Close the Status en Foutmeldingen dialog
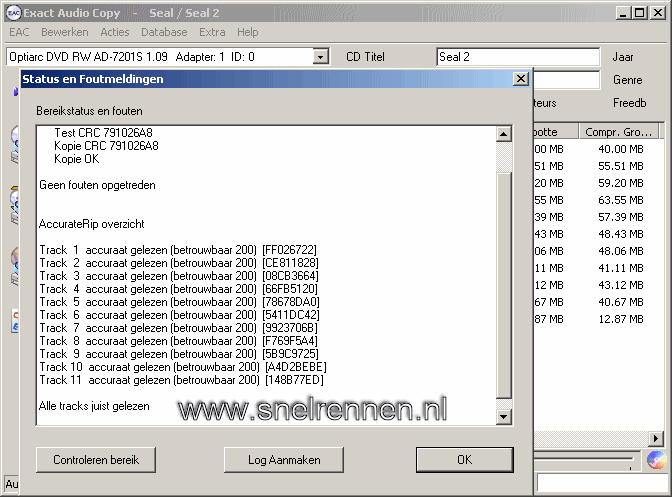The image size is (672, 497). point(521,79)
